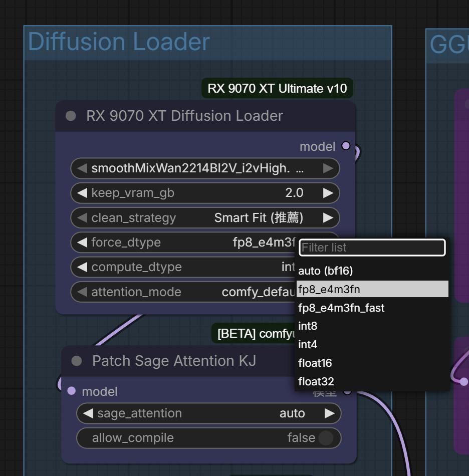The width and height of the screenshot is (469, 476).
Task: Click RX 9070 XT Diffusion Loader node title
Action: 184,116
